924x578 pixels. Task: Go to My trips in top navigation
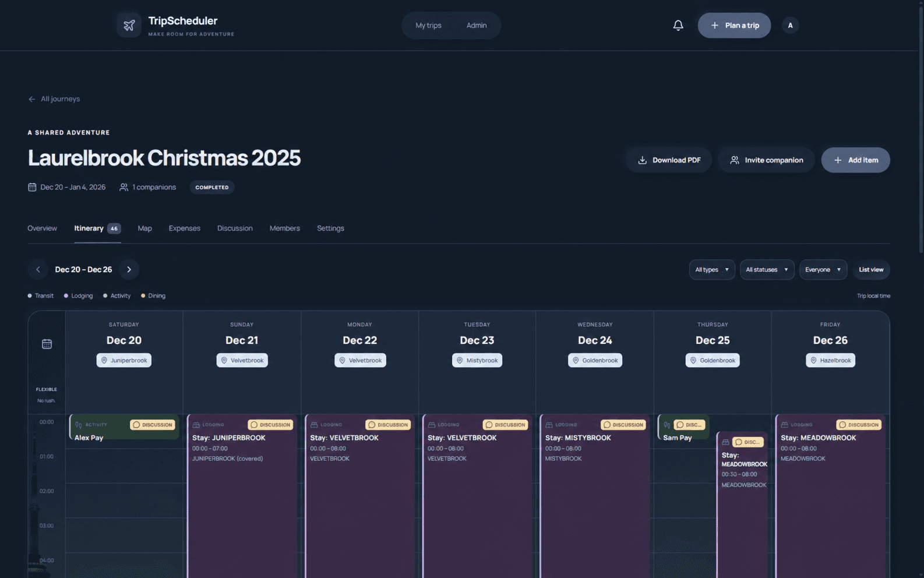click(428, 26)
